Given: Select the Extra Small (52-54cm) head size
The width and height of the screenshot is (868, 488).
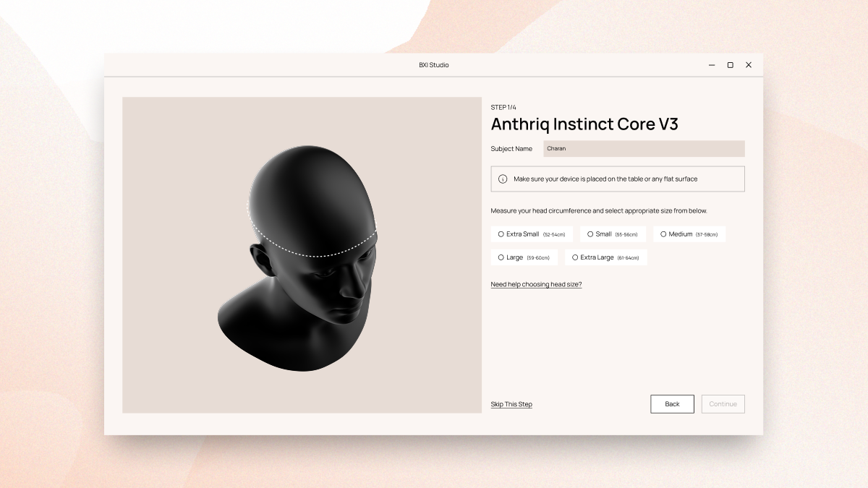Looking at the screenshot, I should point(501,234).
